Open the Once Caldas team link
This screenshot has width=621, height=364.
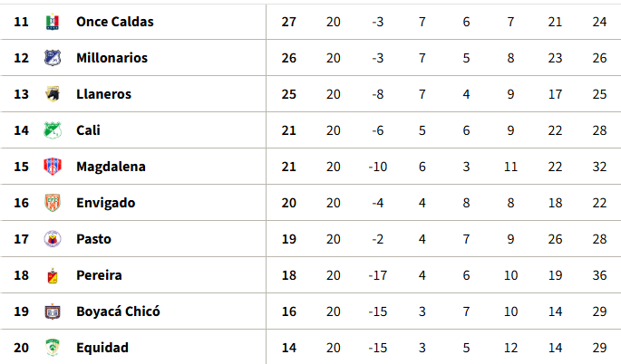click(x=114, y=22)
